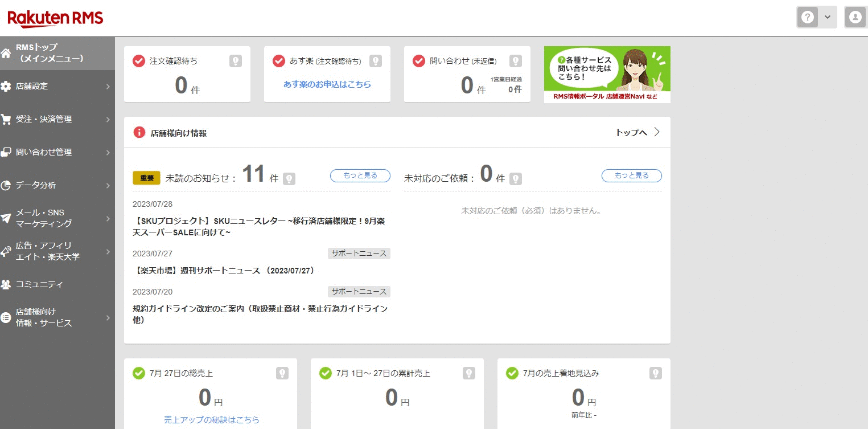Viewport: 868px width, 429px height.
Task: Click the lightbulb hint on あす楽 card
Action: (376, 61)
